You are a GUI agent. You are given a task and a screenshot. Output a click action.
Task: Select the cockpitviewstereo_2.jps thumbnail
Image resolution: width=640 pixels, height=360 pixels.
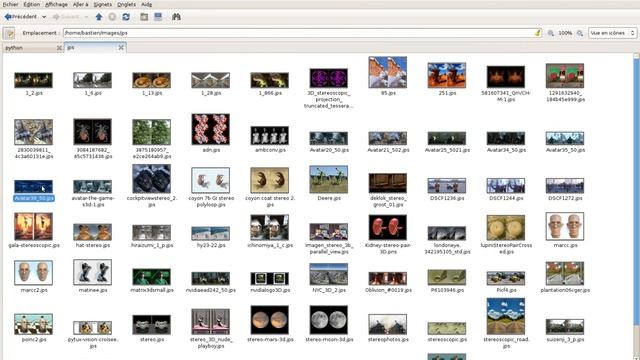coord(151,179)
